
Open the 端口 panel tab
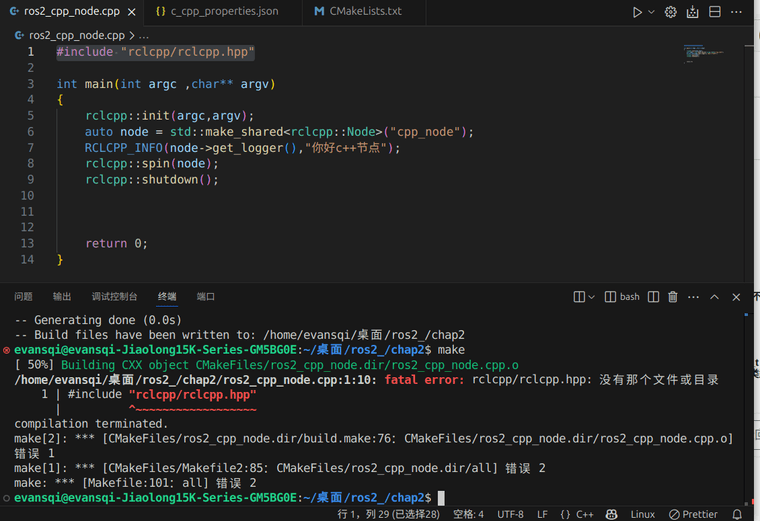point(206,297)
